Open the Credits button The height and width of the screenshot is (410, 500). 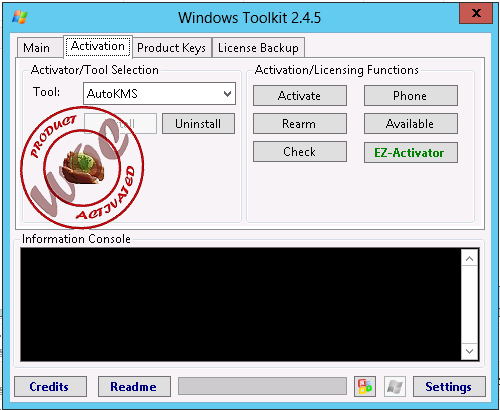[50, 387]
